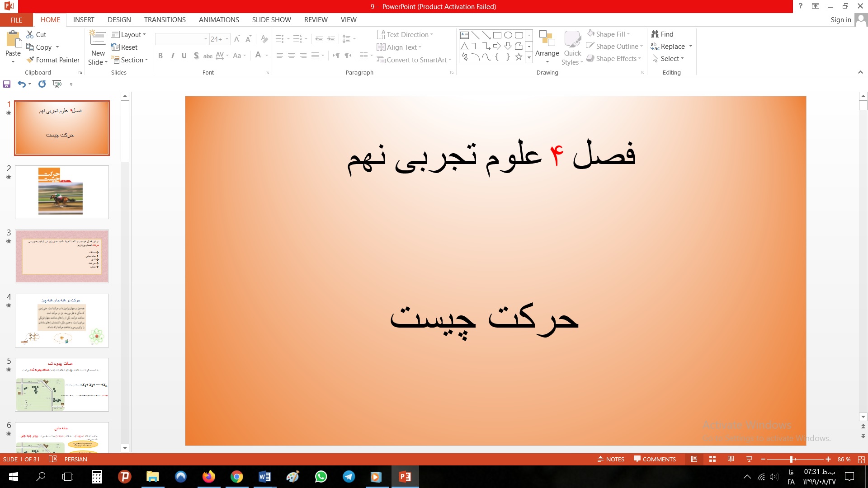Image resolution: width=868 pixels, height=488 pixels.
Task: Click the Find binoculars icon
Action: (x=655, y=34)
